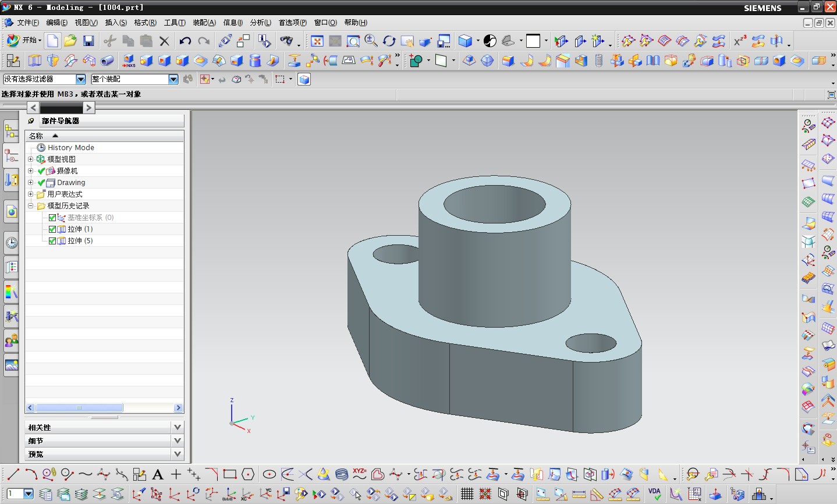Screen dimensions: 837x504
Task: Click the Information icon in the top toolbar
Action: [x=265, y=41]
